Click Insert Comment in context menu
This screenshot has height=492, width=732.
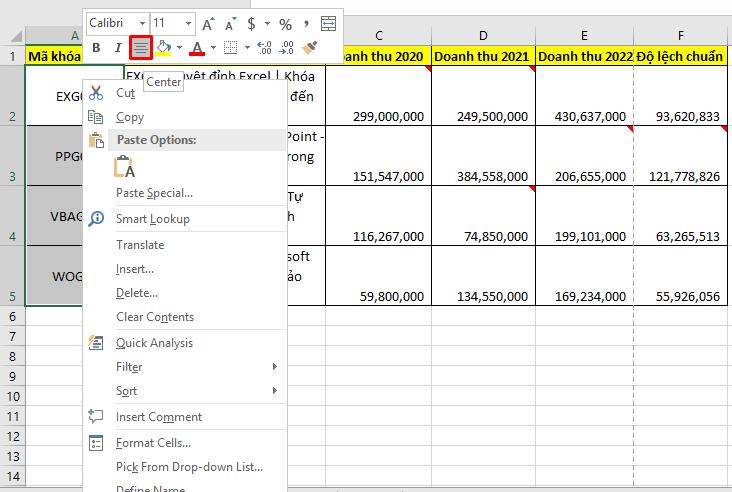coord(158,417)
